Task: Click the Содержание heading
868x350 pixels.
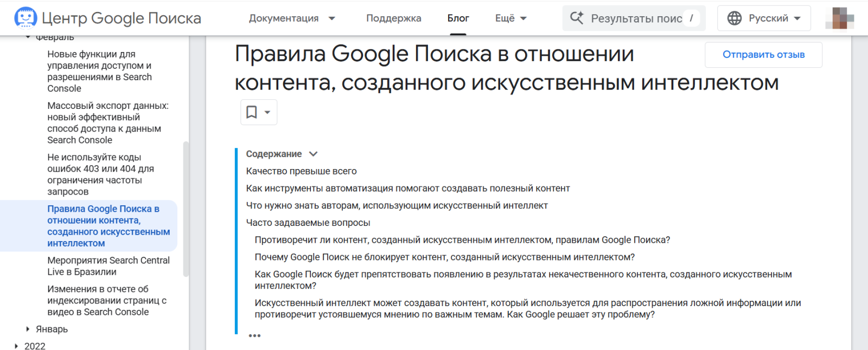Action: pos(273,154)
